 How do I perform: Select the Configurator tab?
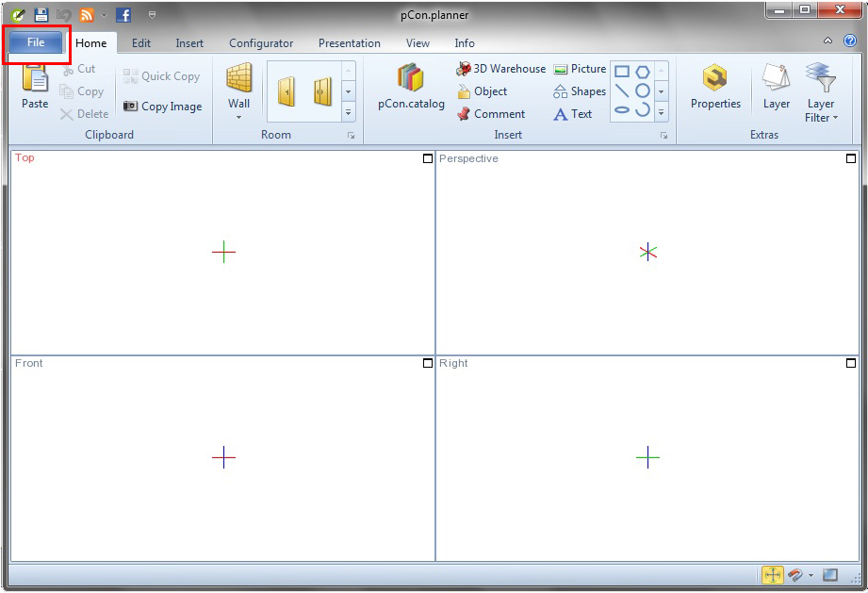tap(261, 43)
